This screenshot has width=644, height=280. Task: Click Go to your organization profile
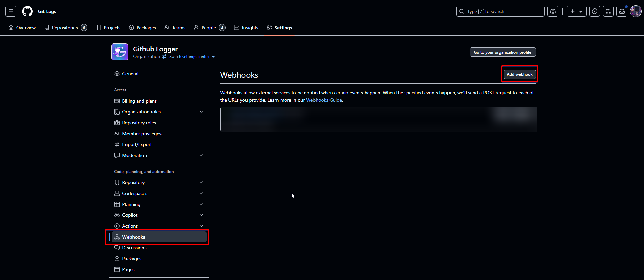pos(502,52)
